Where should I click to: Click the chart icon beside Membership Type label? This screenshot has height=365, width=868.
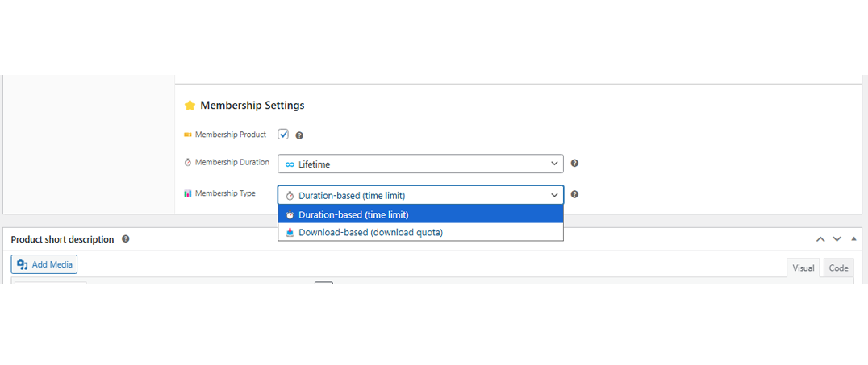click(188, 193)
